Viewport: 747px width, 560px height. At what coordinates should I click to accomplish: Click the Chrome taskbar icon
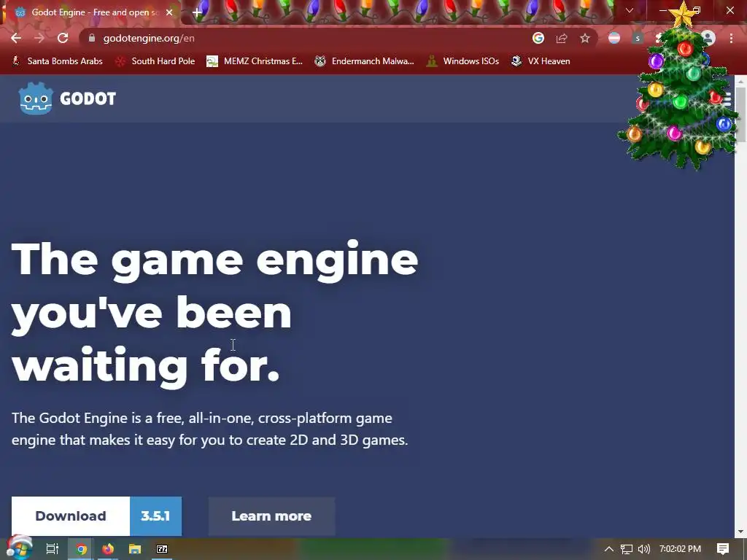point(81,549)
